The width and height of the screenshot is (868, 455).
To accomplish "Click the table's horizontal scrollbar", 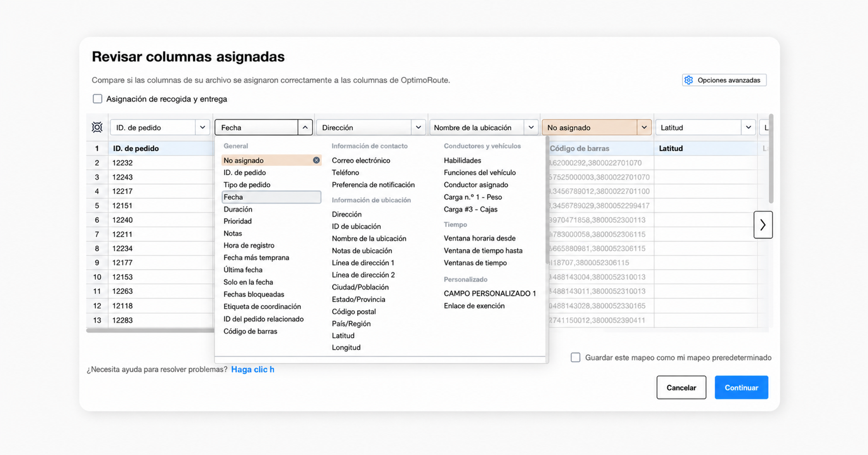I will [150, 330].
